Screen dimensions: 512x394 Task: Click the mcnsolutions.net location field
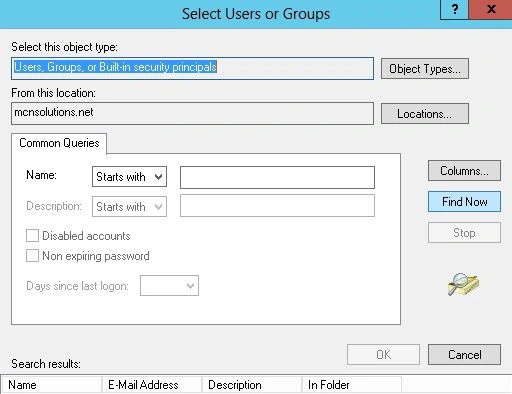pos(192,114)
